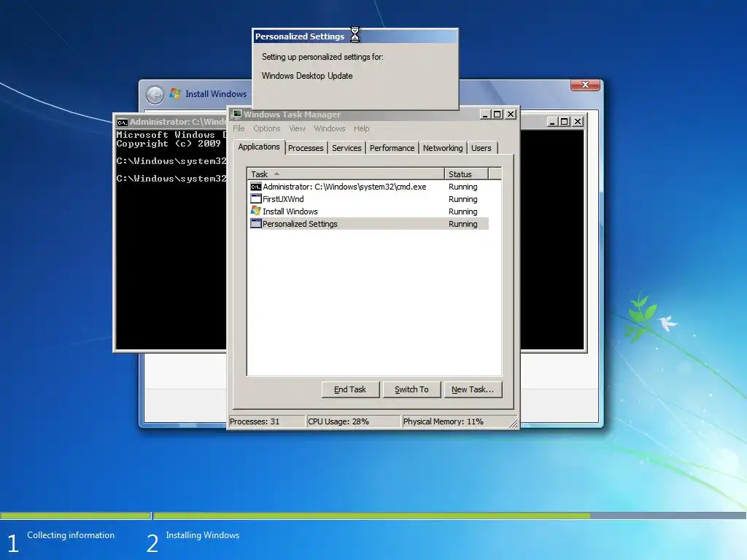Click the Installing Windows step label
This screenshot has height=560, width=747.
tap(203, 535)
